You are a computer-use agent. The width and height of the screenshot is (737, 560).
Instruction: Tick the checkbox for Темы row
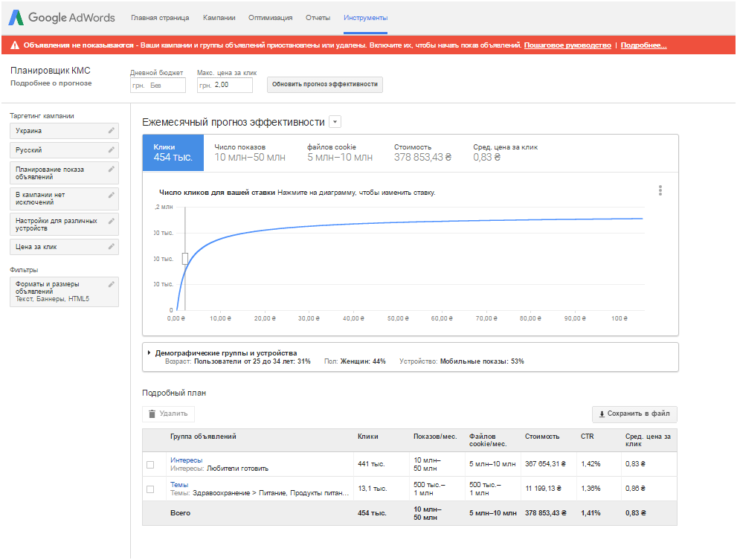150,489
